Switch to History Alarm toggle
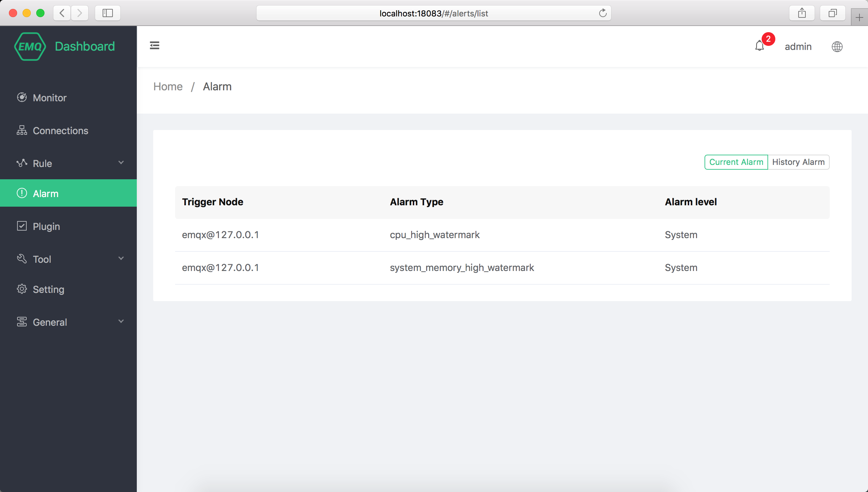 click(798, 162)
